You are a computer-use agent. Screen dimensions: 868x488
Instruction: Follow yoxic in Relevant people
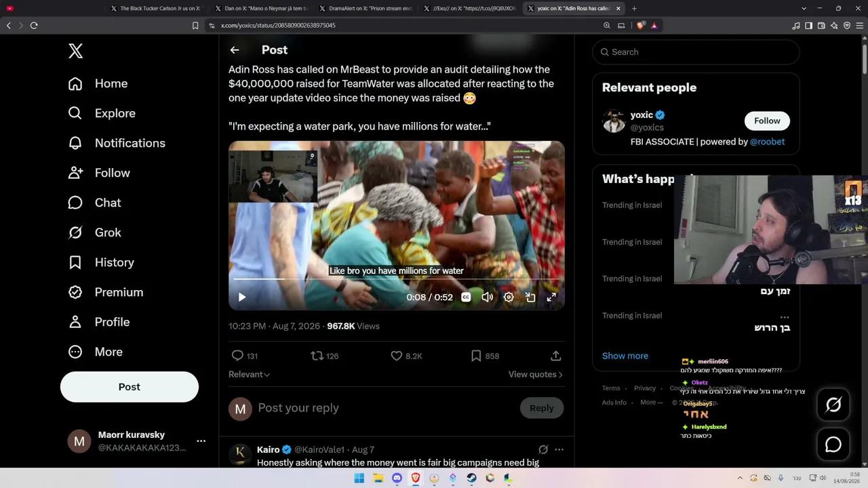[767, 121]
